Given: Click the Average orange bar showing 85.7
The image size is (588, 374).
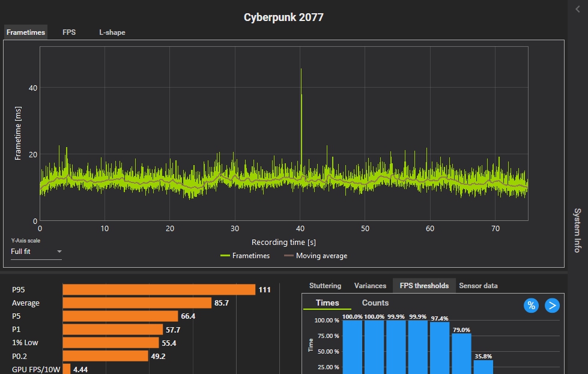Looking at the screenshot, I should (137, 303).
